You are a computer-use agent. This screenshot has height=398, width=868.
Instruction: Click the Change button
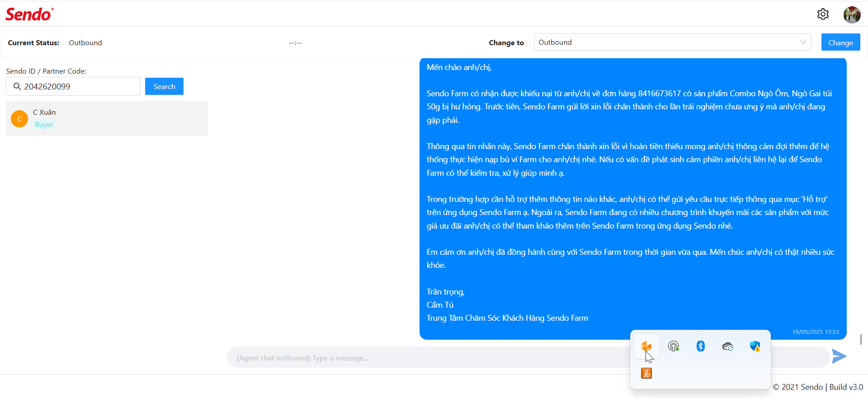pos(840,42)
